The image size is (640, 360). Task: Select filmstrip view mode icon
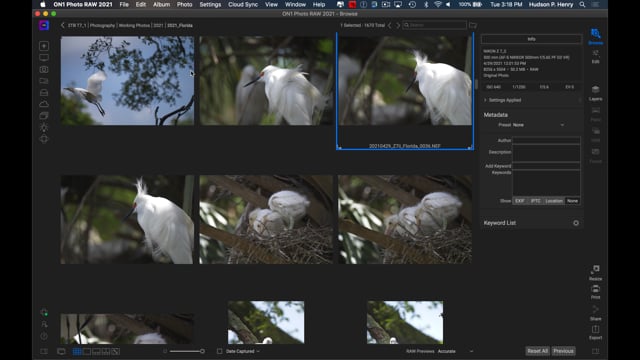click(x=96, y=351)
